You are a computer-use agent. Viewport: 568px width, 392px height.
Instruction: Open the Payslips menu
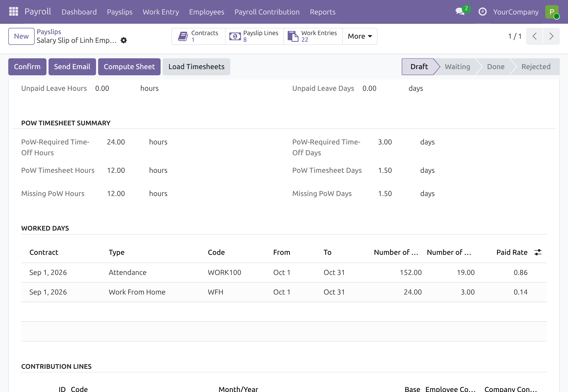120,12
